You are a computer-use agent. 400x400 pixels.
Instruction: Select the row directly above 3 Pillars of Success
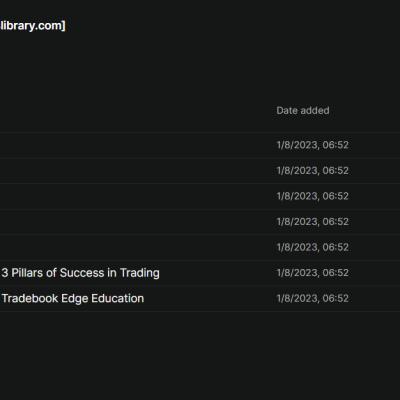(200, 247)
